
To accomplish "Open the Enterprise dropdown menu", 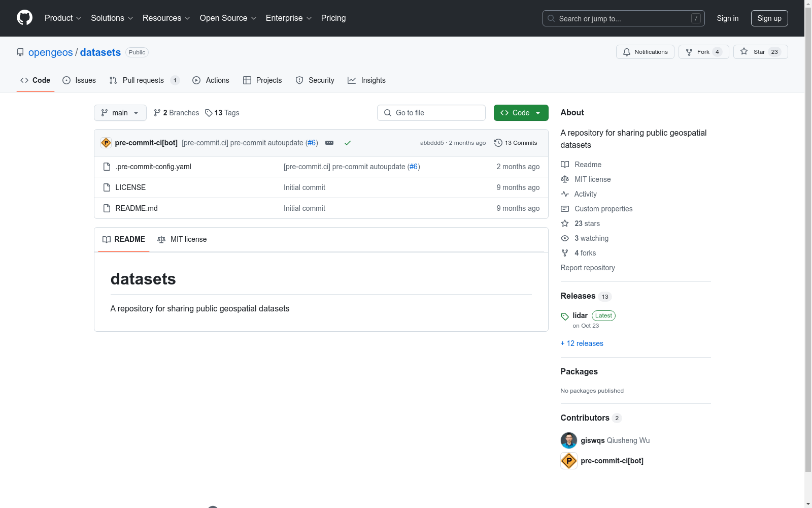I will pos(289,18).
